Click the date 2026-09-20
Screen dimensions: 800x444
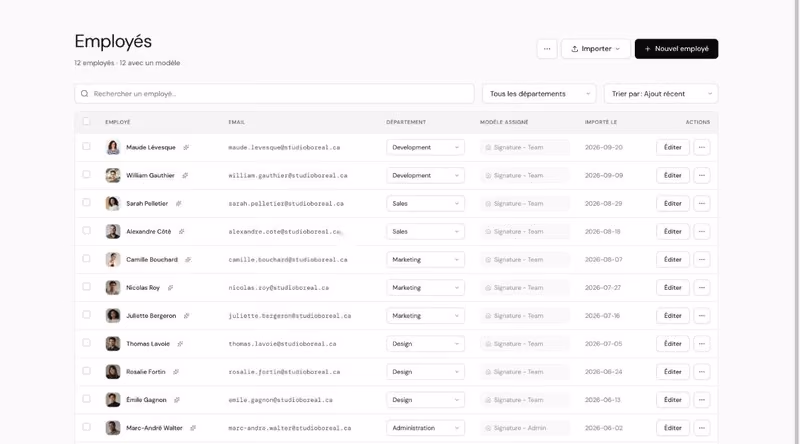[604, 147]
